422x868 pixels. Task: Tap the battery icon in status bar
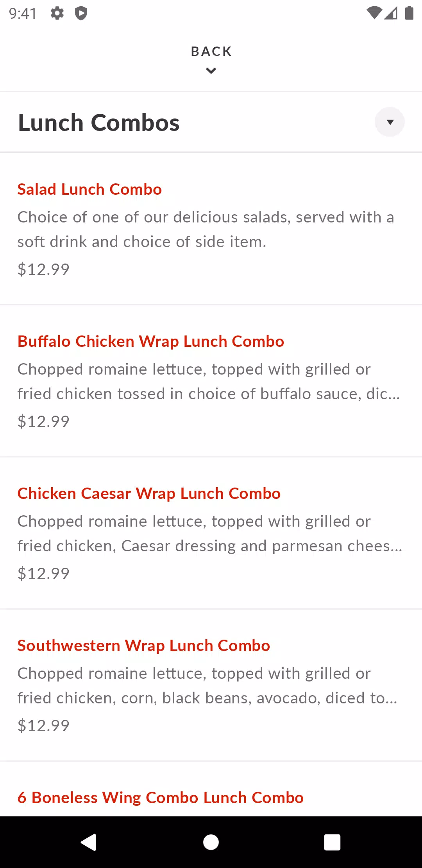pos(409,13)
